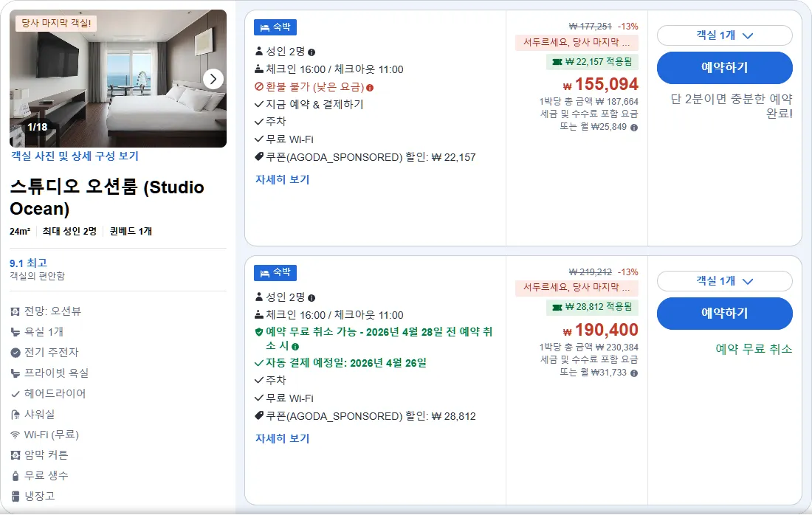Click the 9.1 최고 rating score
Screen dimensions: 812x515
[x=29, y=263]
